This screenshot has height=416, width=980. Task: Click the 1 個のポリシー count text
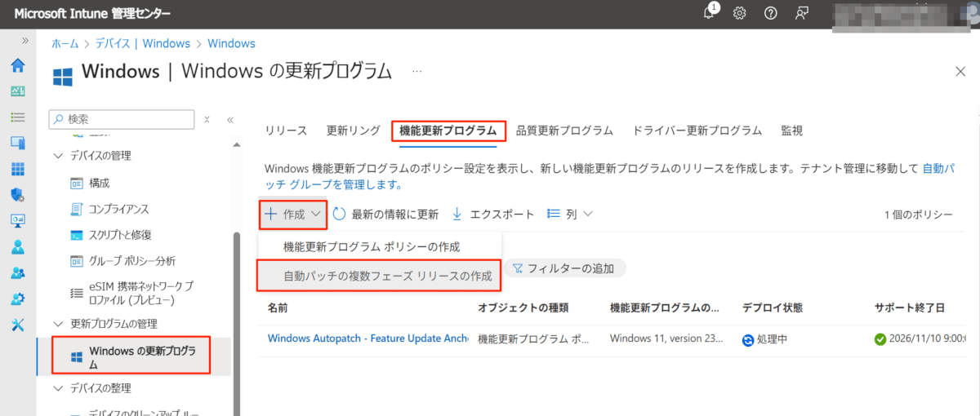(919, 215)
